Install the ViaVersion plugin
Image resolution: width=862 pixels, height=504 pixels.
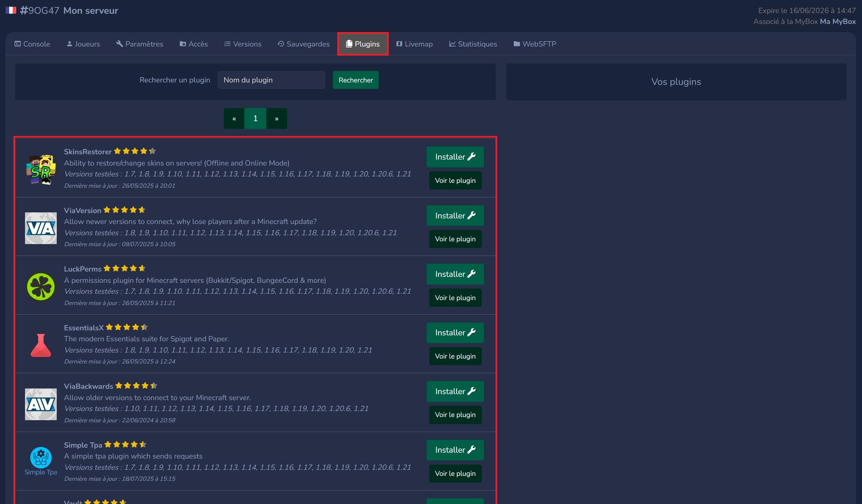point(455,216)
